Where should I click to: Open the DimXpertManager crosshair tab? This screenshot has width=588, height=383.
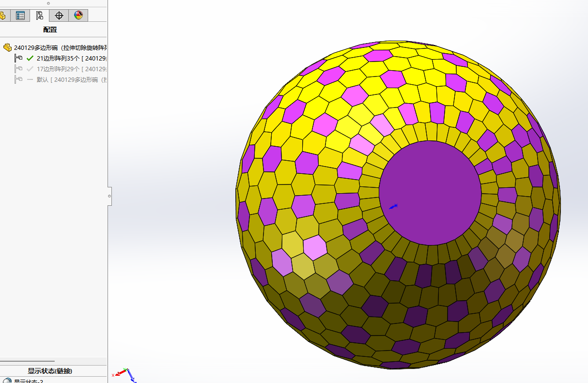(59, 15)
